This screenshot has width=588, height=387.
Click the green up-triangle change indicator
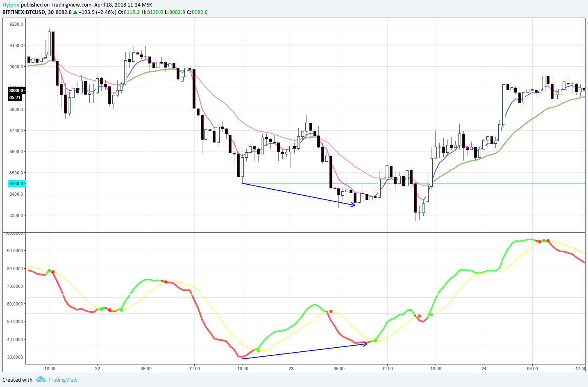75,12
